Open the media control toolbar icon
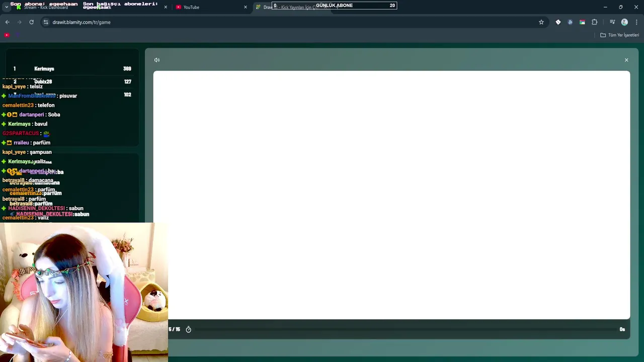The width and height of the screenshot is (644, 362). 612,22
